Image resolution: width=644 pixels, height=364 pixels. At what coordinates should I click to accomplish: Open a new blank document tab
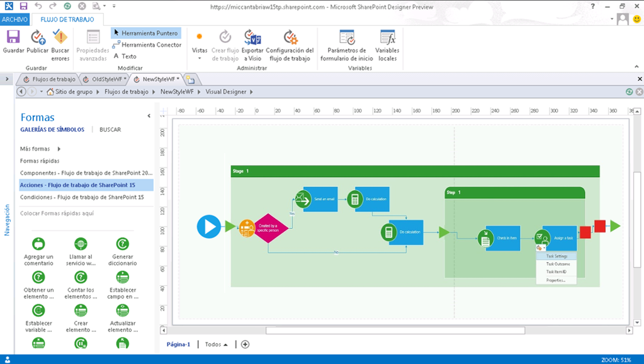191,79
